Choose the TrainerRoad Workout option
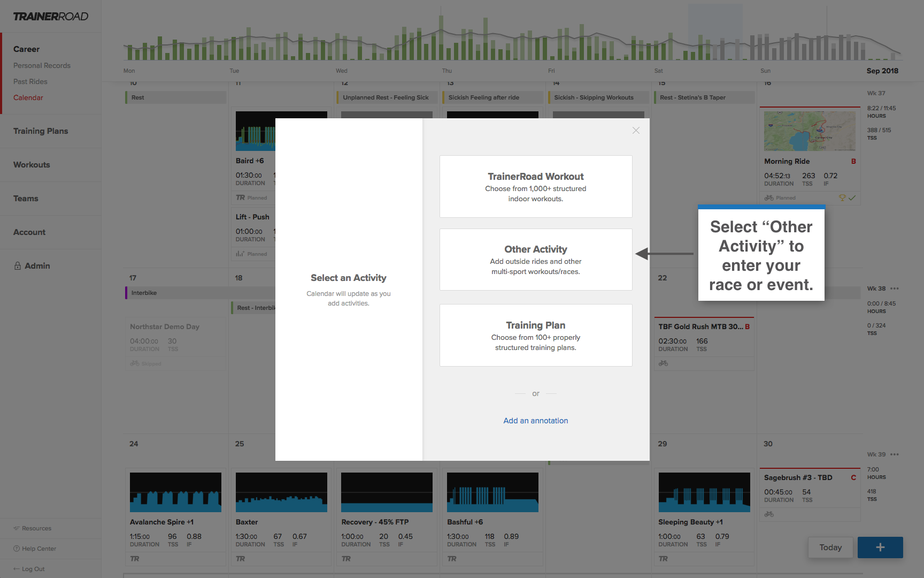924x578 pixels. (536, 186)
